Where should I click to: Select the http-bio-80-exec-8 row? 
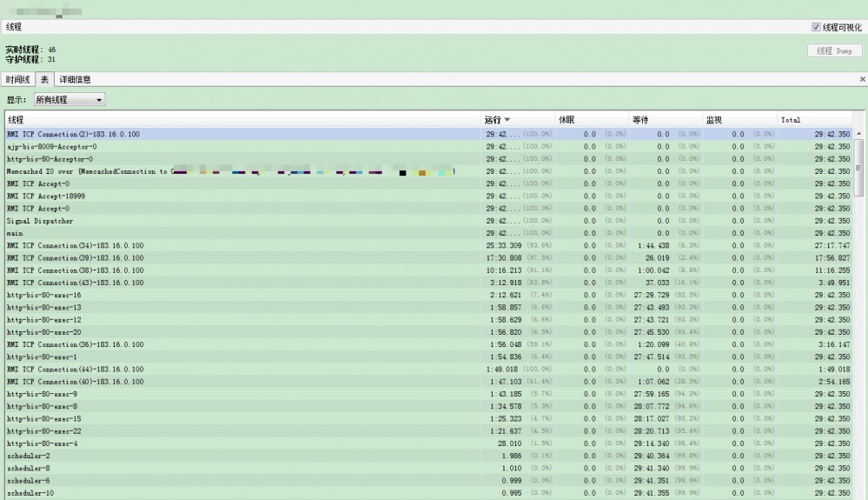coord(429,406)
